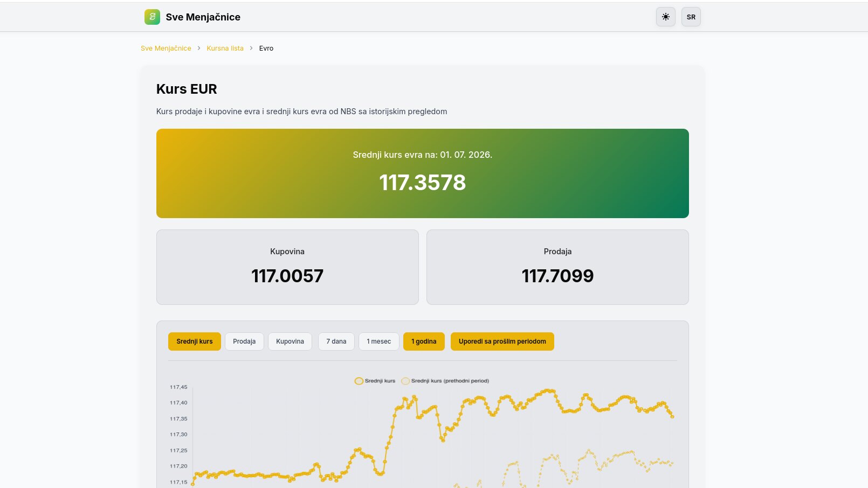The height and width of the screenshot is (488, 868).
Task: Select the Srednji kurs chart tab
Action: point(195,341)
